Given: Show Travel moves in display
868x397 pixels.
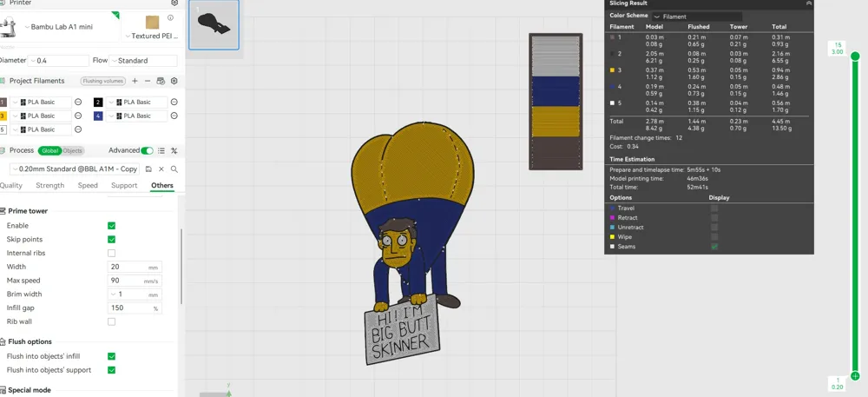Looking at the screenshot, I should click(x=714, y=208).
